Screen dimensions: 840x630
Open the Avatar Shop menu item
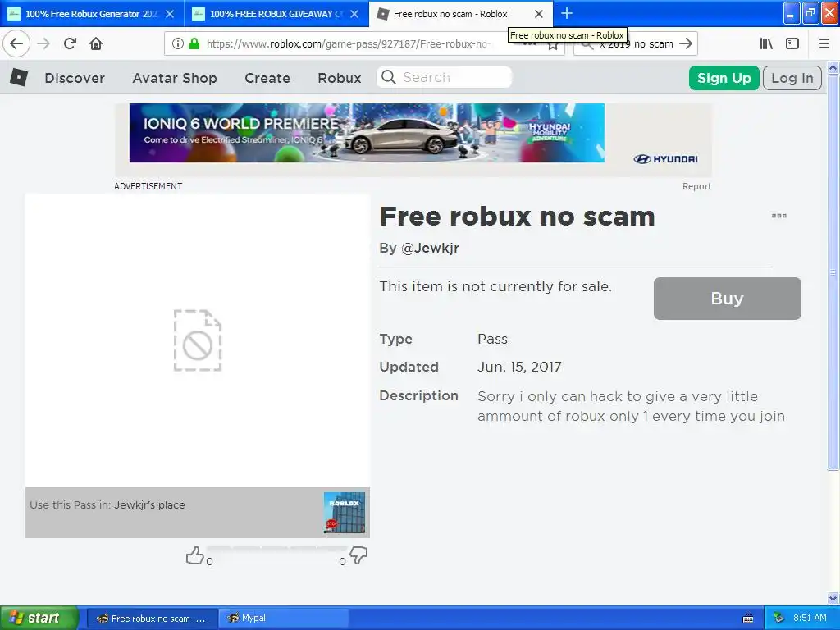pyautogui.click(x=175, y=78)
